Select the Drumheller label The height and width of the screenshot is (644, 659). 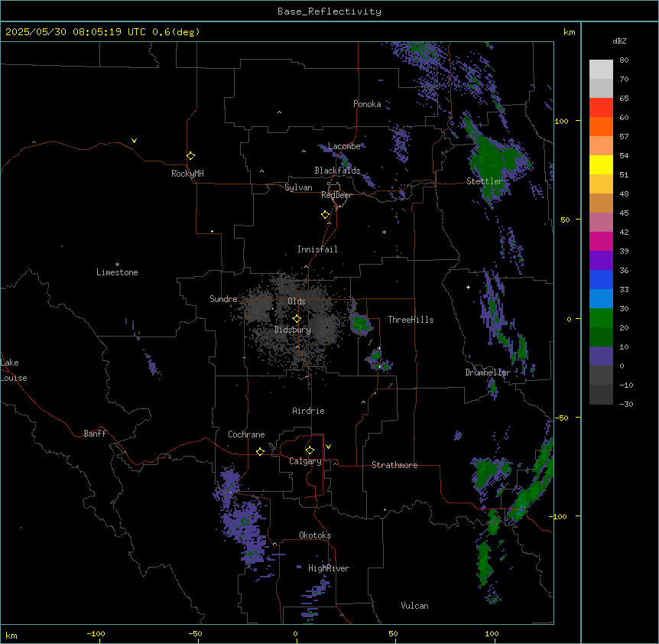488,372
